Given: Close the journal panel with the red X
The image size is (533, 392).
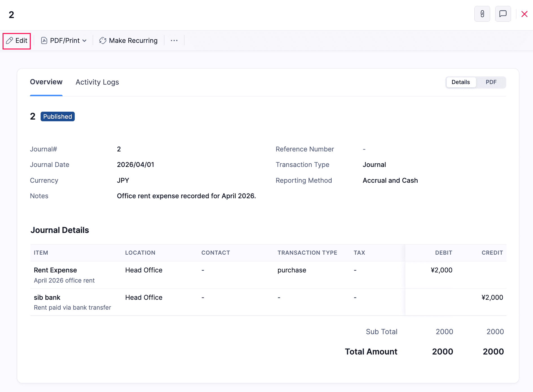Looking at the screenshot, I should pyautogui.click(x=524, y=14).
